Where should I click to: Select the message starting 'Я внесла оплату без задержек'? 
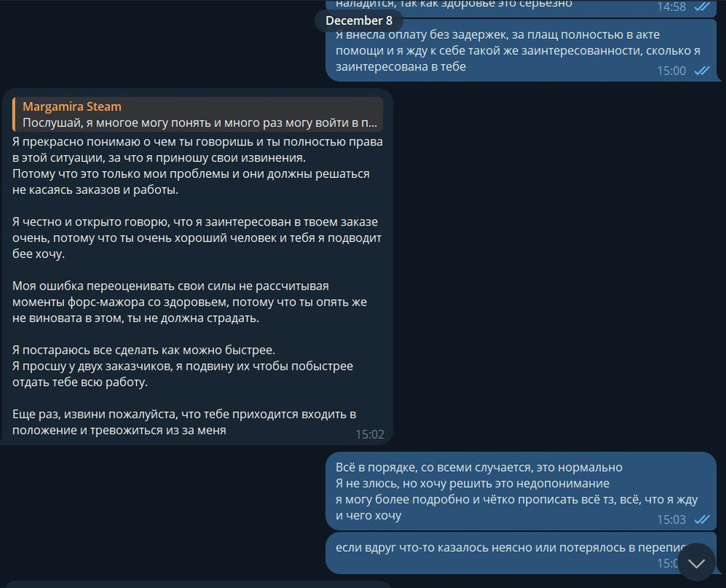[x=521, y=51]
